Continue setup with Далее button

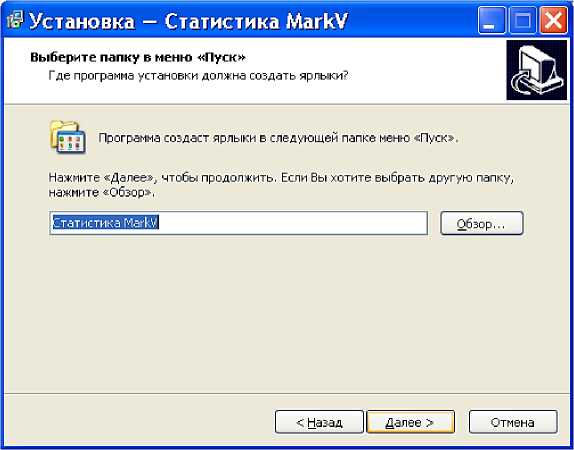click(410, 422)
